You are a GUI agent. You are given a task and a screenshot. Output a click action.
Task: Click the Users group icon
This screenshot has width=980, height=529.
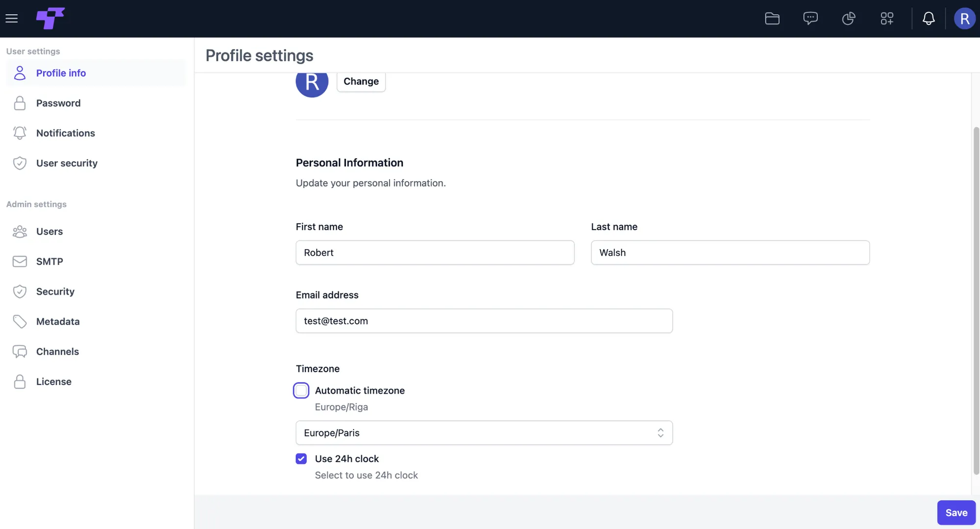pos(20,231)
